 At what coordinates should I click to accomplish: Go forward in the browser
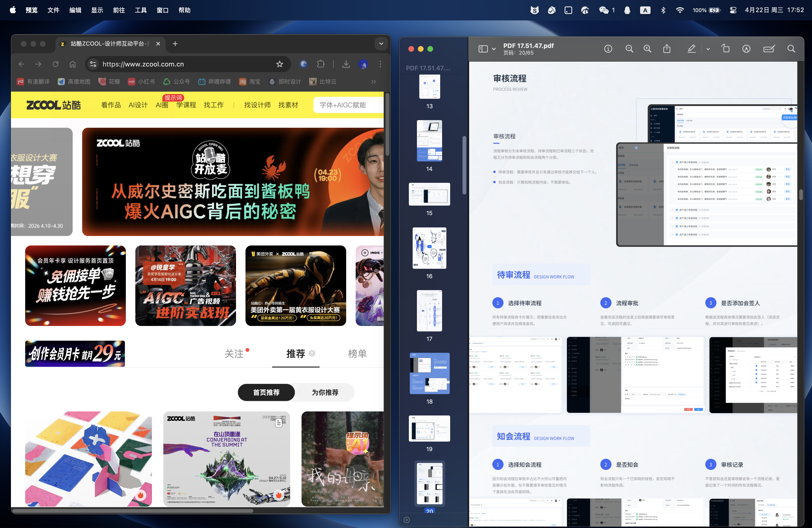pos(38,64)
